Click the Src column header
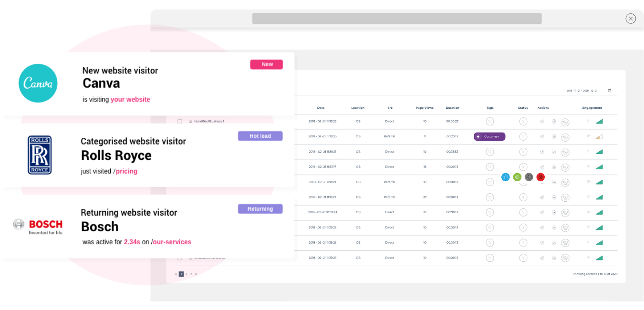 coord(390,108)
